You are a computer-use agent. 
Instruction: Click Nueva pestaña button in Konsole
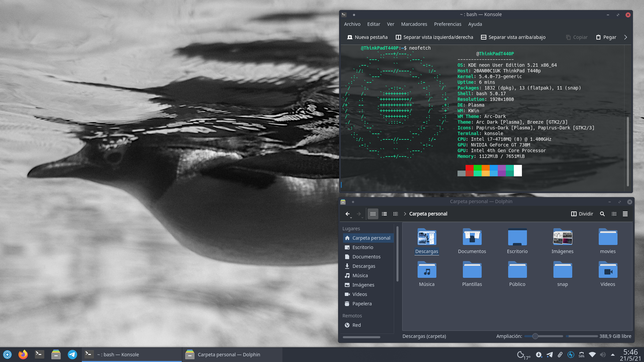[x=367, y=37]
